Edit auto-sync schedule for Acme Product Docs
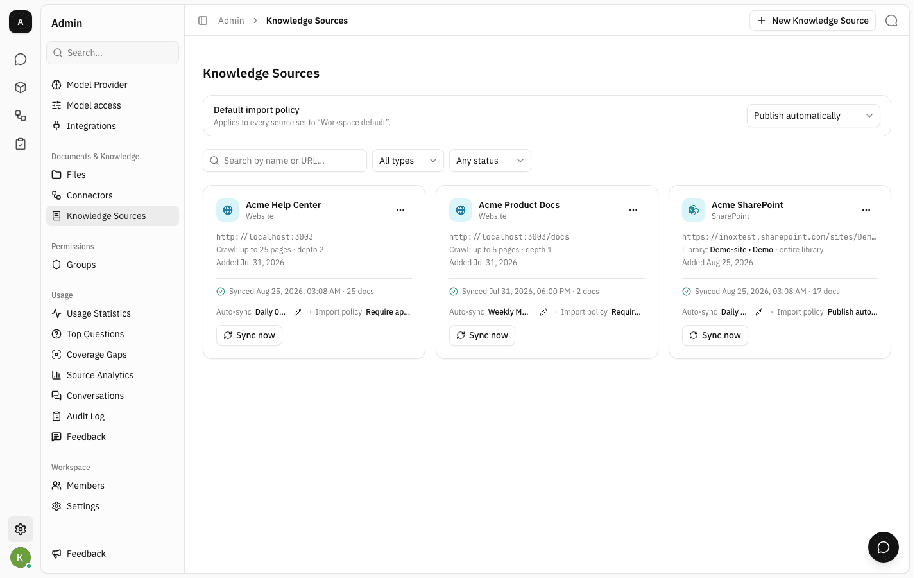 (x=543, y=312)
